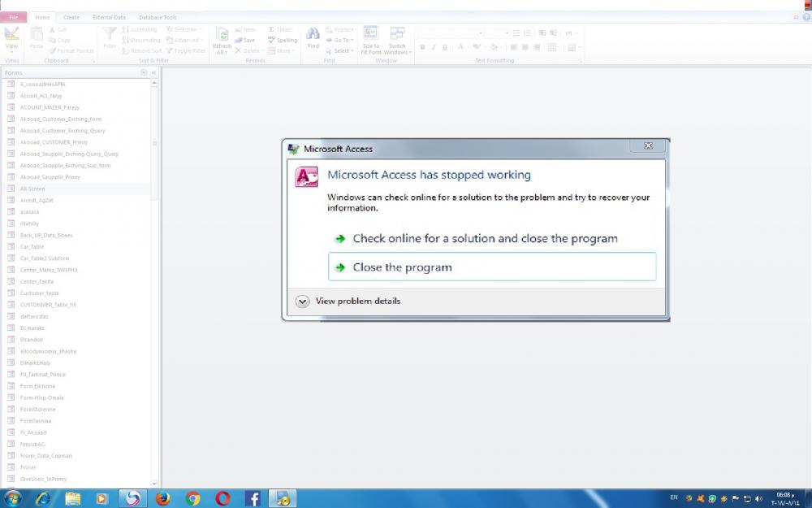Toggle Italic text formatting
The width and height of the screenshot is (812, 508).
(x=434, y=47)
